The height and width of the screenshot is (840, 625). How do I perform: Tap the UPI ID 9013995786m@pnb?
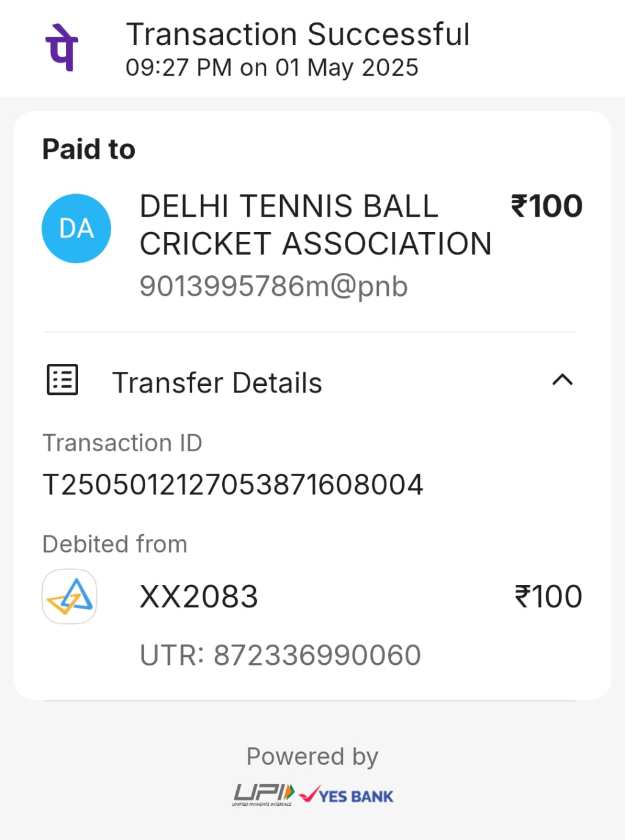273,286
